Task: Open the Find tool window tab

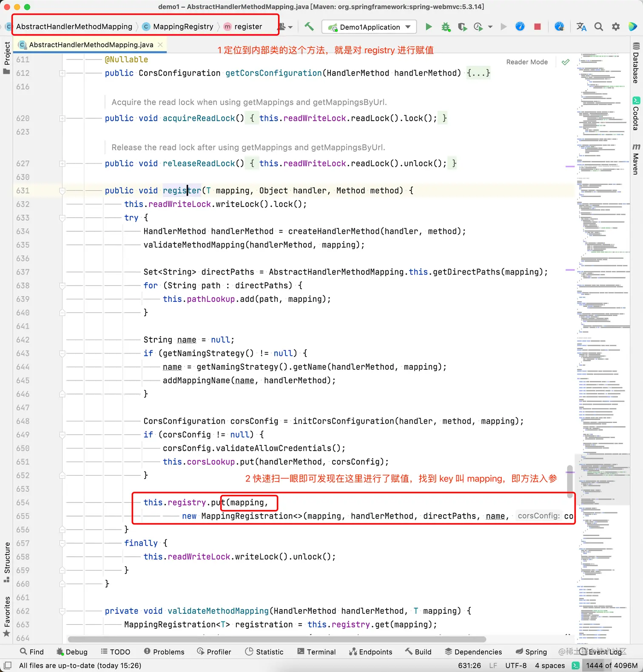Action: (32, 652)
